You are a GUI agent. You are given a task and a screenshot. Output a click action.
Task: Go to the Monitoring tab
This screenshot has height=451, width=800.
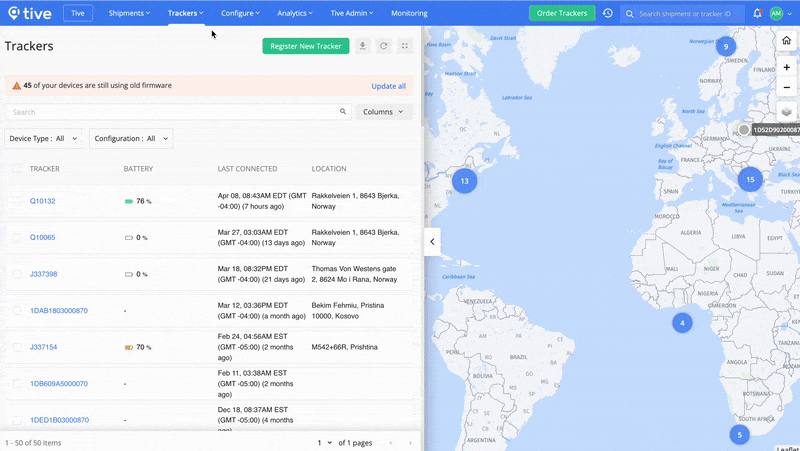[x=409, y=13]
